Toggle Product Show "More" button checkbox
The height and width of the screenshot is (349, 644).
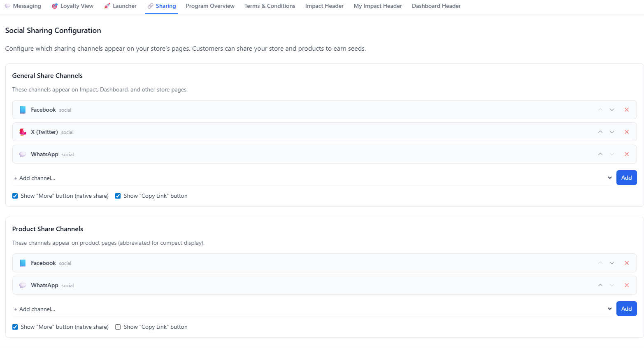[x=15, y=327]
